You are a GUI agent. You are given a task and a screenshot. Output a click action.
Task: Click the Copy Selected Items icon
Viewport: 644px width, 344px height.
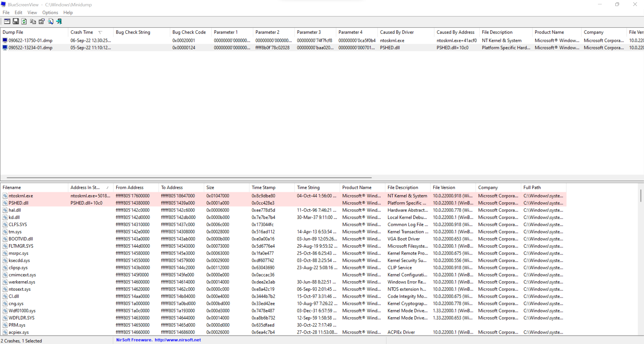point(33,21)
